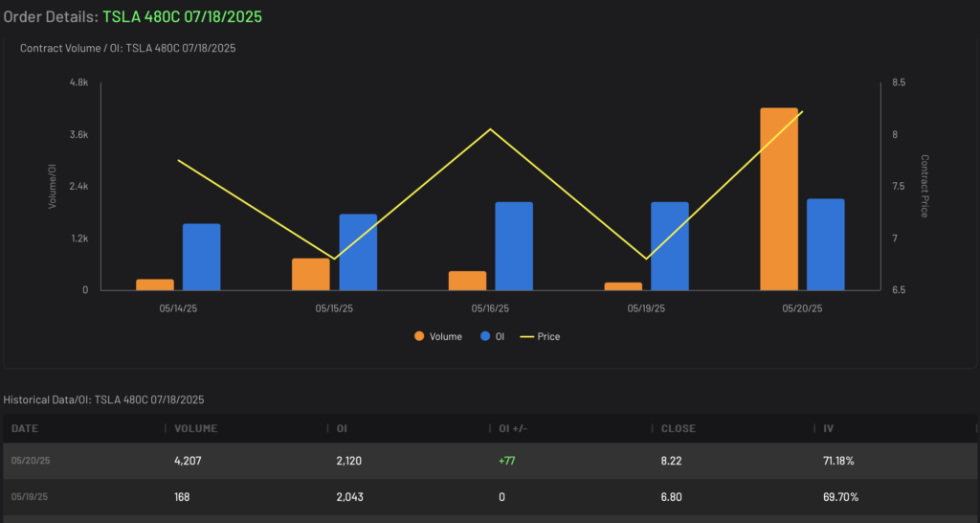Click the orange Volume legend dot

click(x=419, y=336)
